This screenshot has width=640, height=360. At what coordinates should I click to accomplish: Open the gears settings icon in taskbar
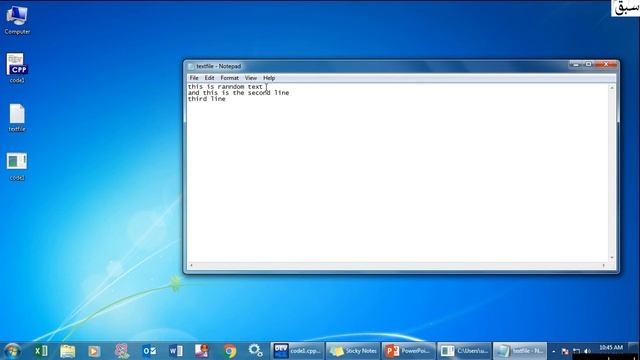[x=256, y=351]
